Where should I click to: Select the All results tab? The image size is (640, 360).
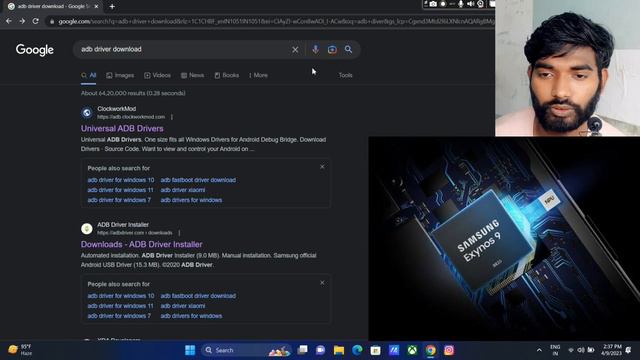(89, 75)
